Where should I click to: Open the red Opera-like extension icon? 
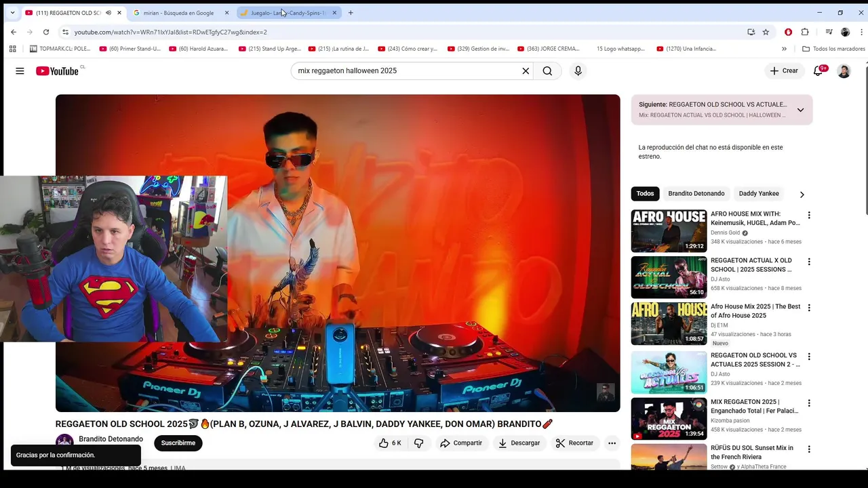tap(788, 32)
